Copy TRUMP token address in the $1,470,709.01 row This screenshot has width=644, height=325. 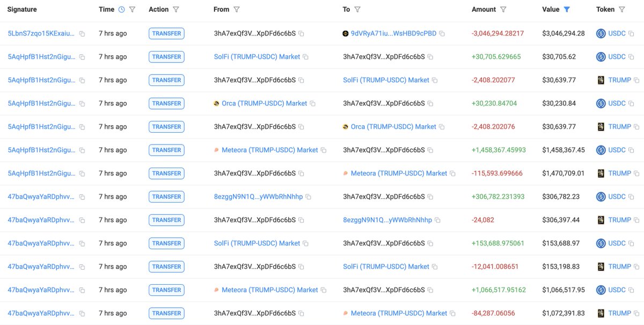(x=636, y=174)
